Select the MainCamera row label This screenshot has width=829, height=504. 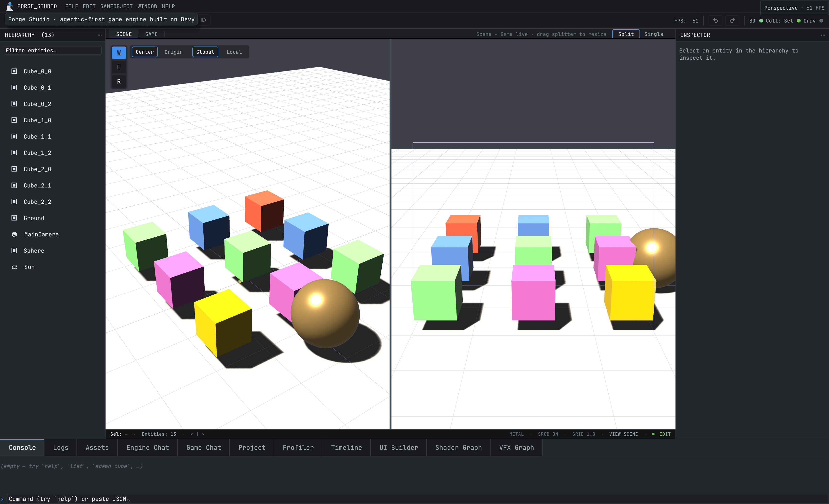click(41, 234)
